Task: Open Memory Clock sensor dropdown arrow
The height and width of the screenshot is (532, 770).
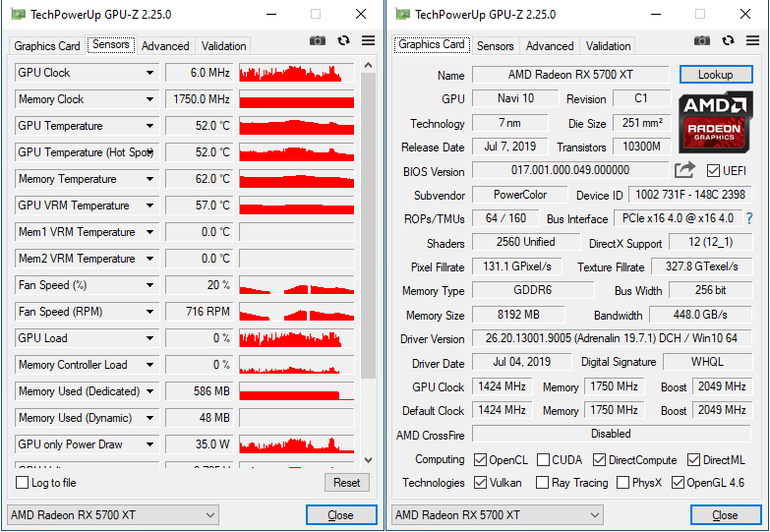Action: coord(149,99)
